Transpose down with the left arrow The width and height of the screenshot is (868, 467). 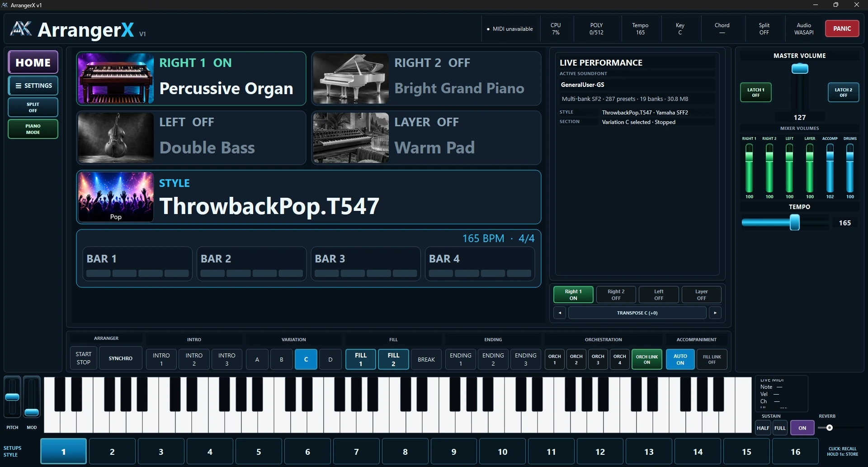tap(560, 313)
